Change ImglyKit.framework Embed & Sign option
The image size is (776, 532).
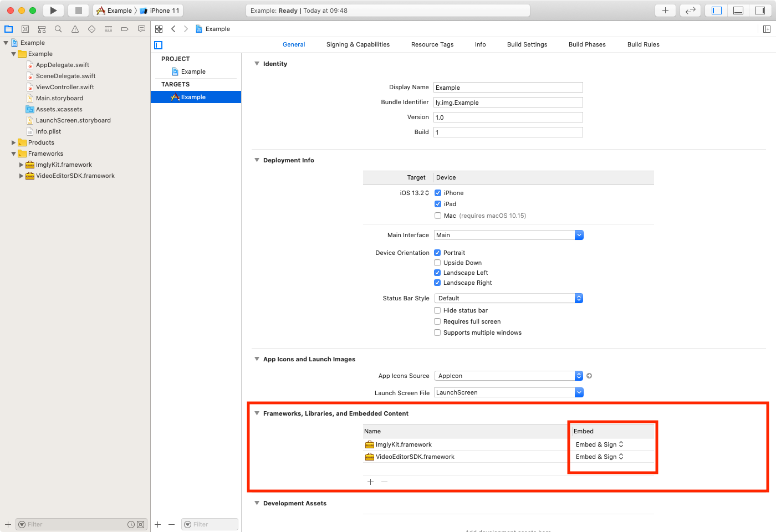(x=600, y=444)
